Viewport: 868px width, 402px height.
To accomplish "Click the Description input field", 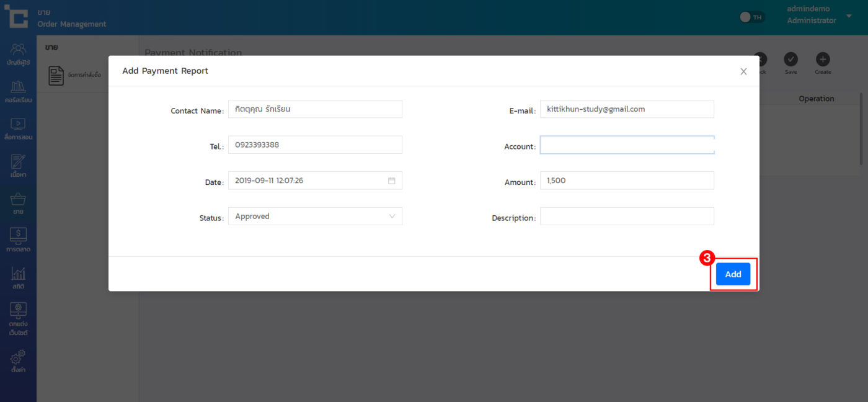I will (x=626, y=217).
